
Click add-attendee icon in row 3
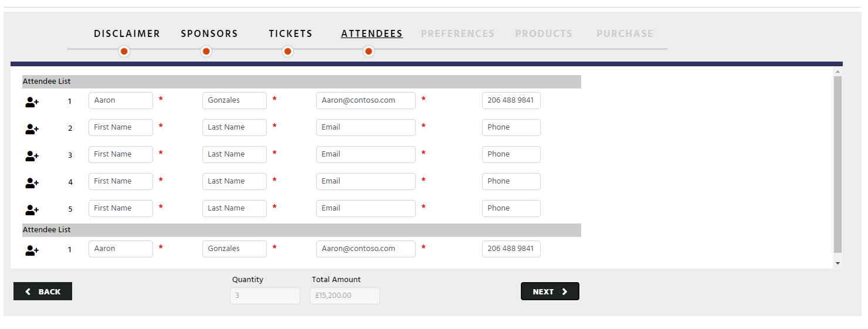click(32, 156)
